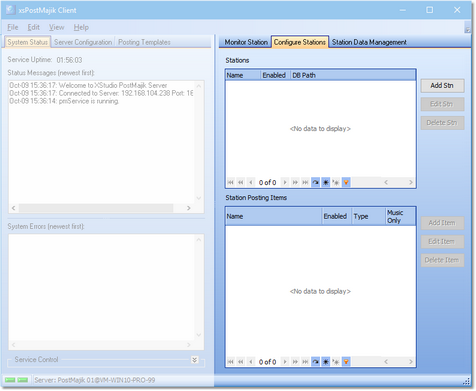Go to last record in Stations navigator
476x391 pixels.
click(x=305, y=182)
